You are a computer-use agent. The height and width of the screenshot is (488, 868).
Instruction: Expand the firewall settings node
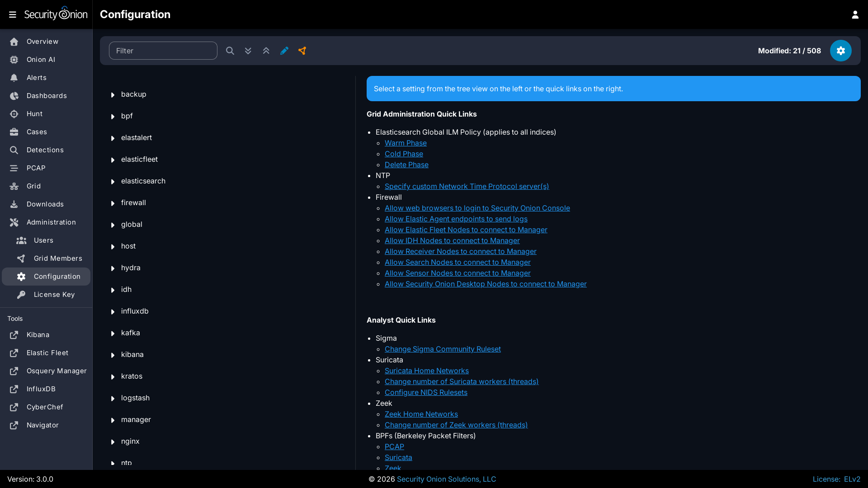click(113, 203)
